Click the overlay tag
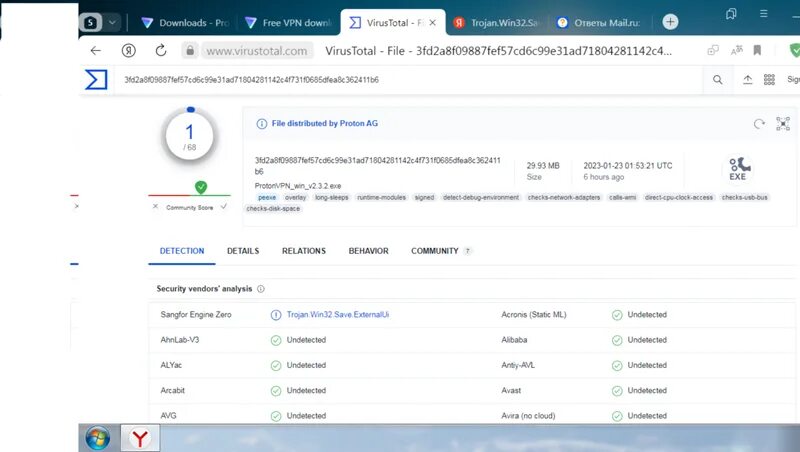The width and height of the screenshot is (800, 452). [x=295, y=197]
